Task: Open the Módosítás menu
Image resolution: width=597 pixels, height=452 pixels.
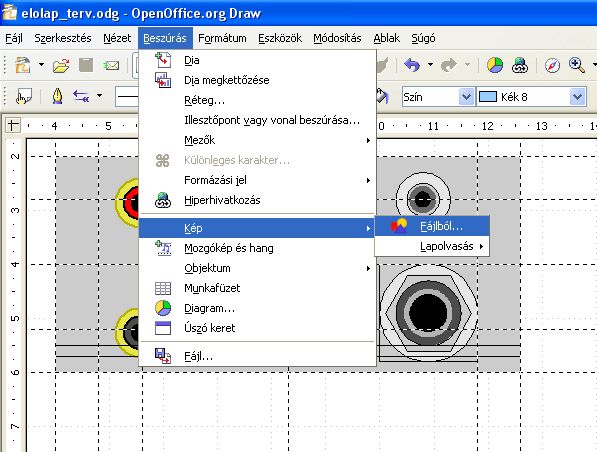Action: (337, 38)
